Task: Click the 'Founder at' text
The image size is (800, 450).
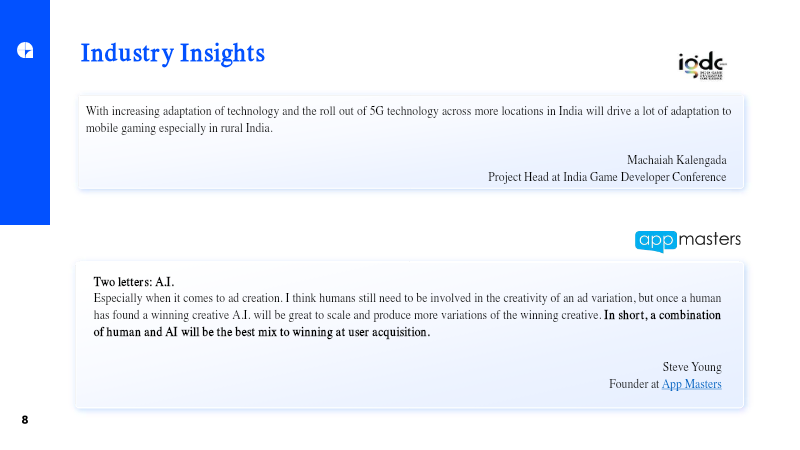Action: click(x=634, y=384)
